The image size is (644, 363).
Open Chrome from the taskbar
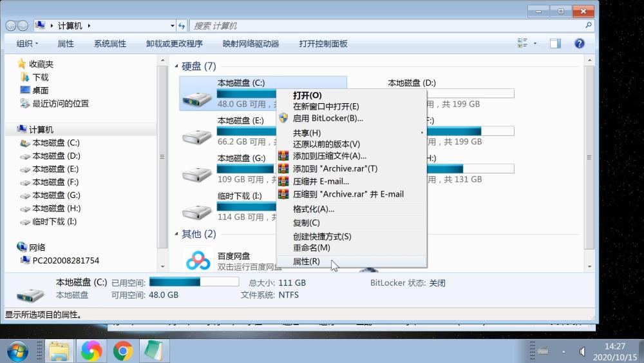coord(123,351)
